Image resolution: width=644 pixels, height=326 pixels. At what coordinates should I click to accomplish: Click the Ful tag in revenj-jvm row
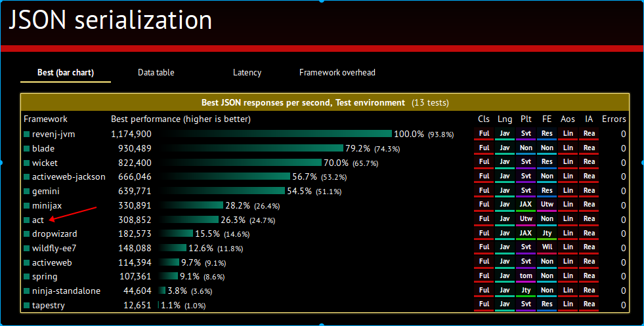tap(484, 134)
